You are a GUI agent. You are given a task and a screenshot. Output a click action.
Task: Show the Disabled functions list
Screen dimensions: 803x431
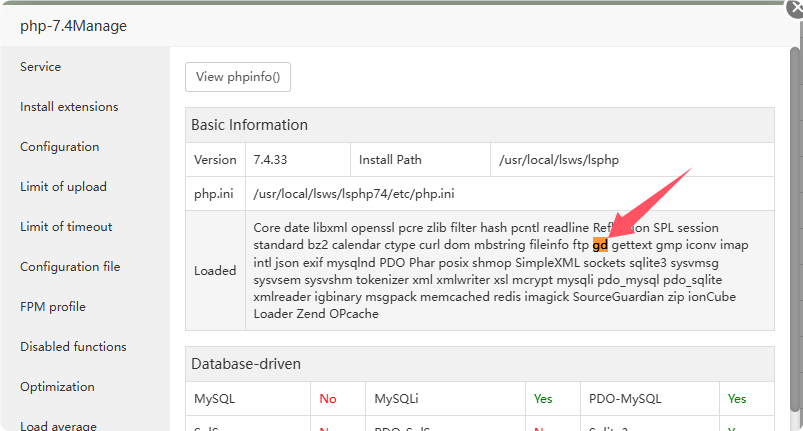(x=73, y=347)
